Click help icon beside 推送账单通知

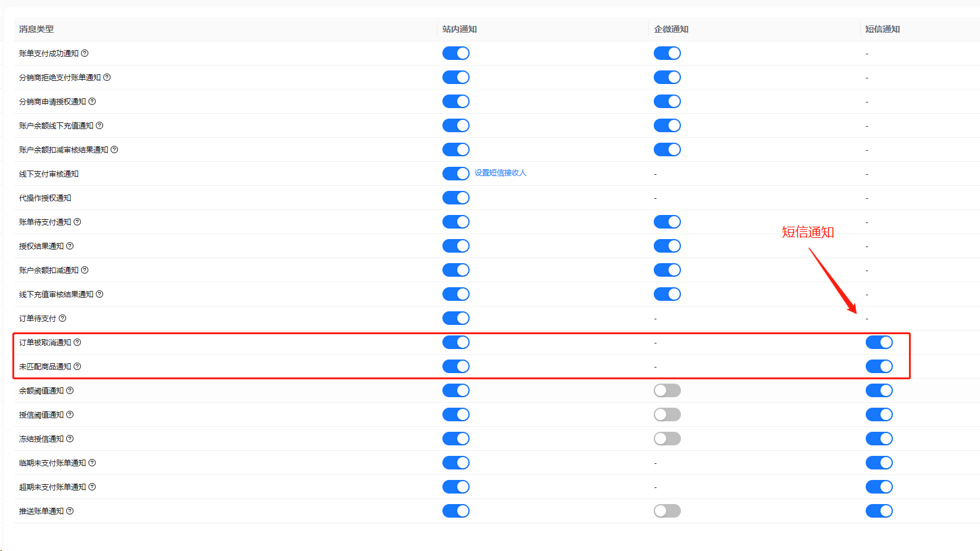tap(70, 511)
